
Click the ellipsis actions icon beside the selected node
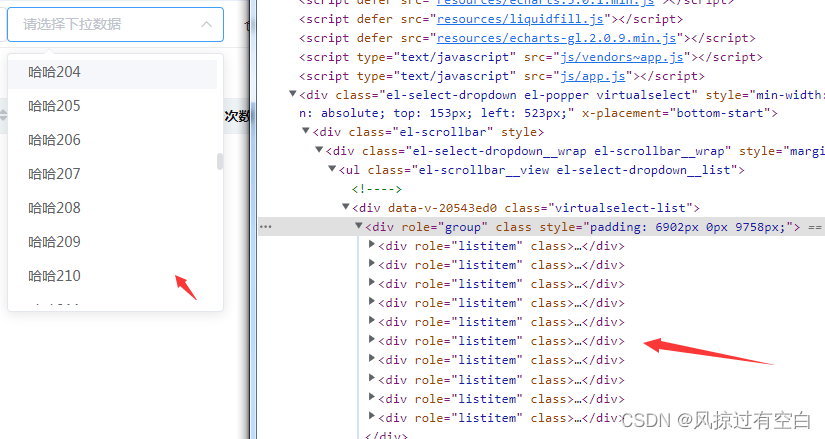[x=266, y=227]
